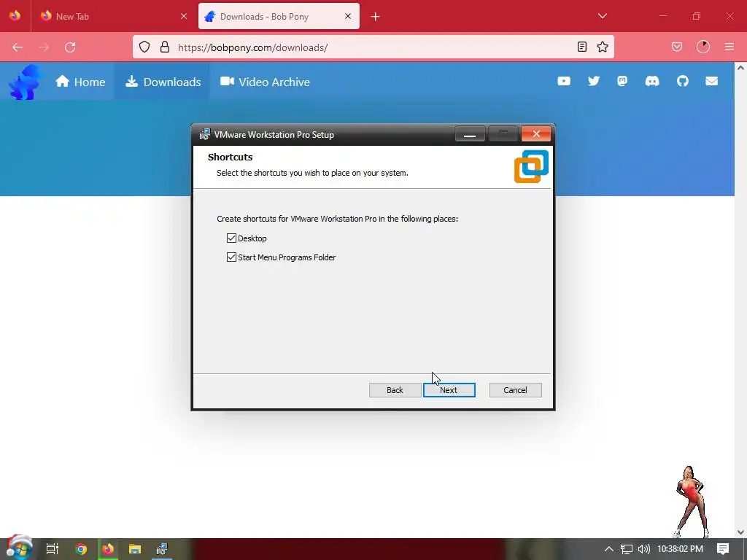Click the page scrollbar up arrow
This screenshot has width=747, height=560.
click(x=740, y=68)
